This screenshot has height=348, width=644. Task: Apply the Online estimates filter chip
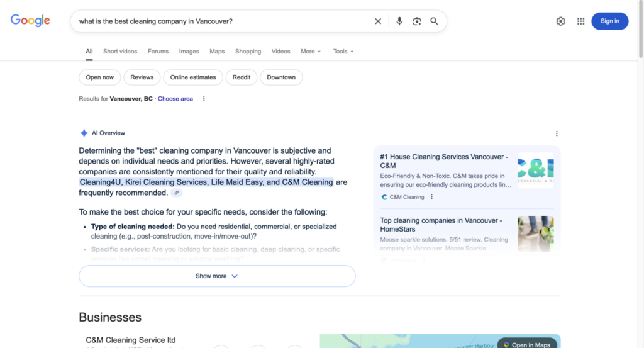click(x=193, y=77)
